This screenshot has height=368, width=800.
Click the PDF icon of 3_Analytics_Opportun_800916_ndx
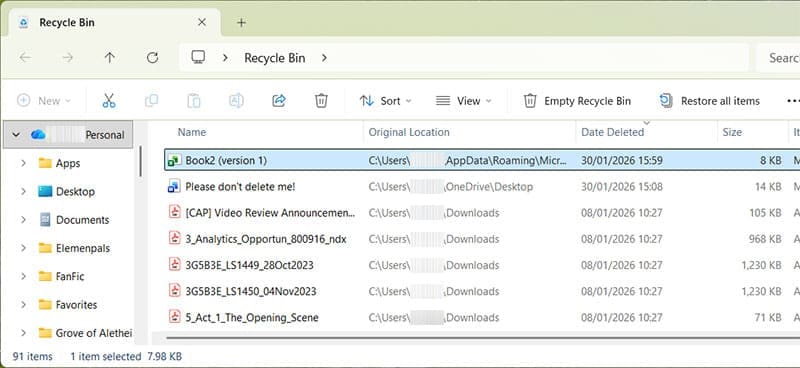tap(175, 238)
